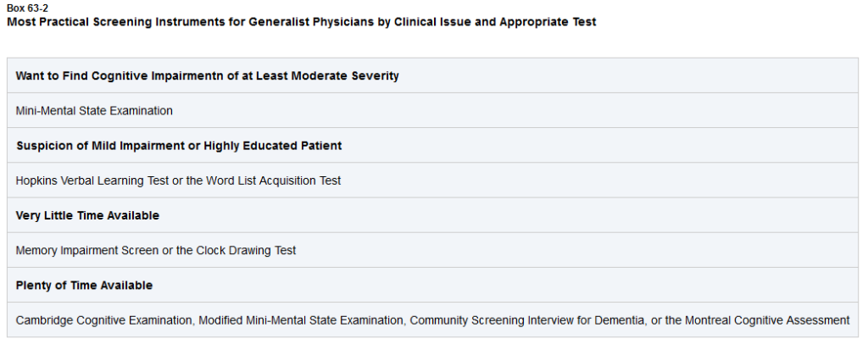Click the "Plenty of Time Available" heading

(x=84, y=286)
